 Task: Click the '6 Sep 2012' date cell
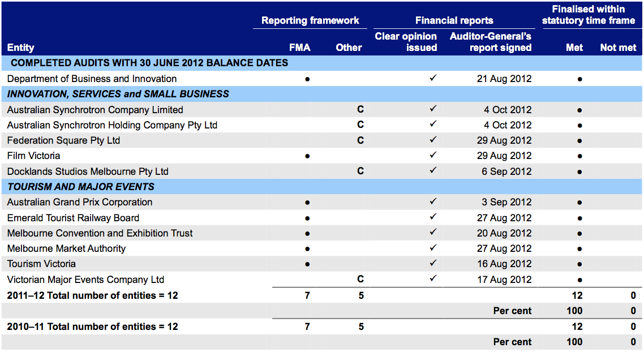click(x=506, y=171)
